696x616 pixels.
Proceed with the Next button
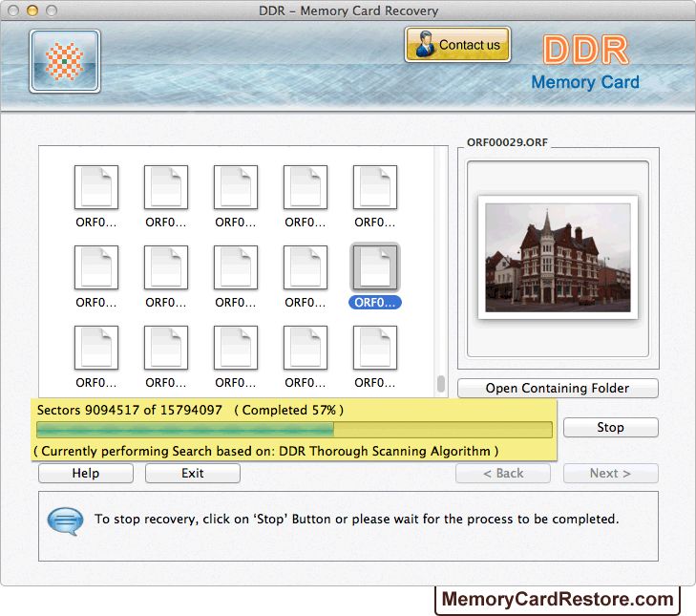coord(611,474)
